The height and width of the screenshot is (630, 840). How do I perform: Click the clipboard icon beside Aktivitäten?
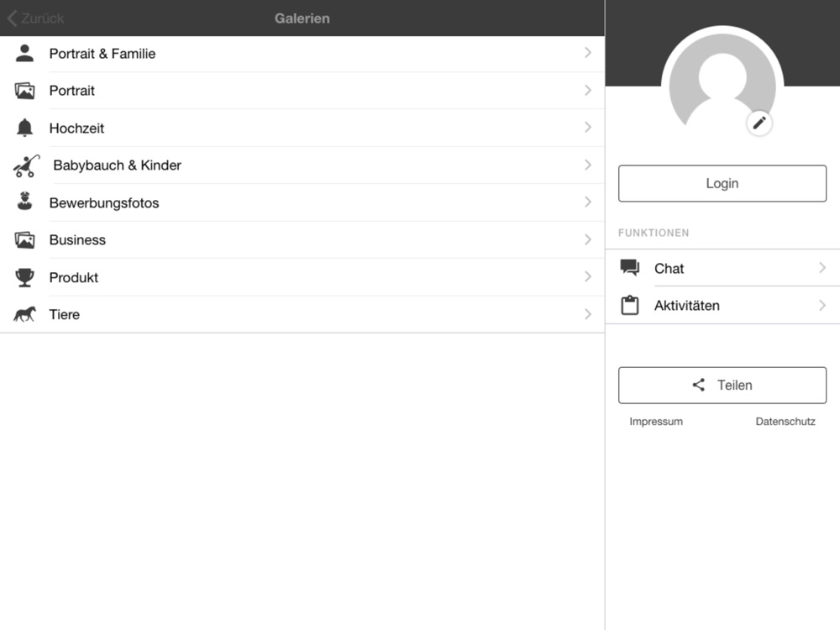(629, 305)
